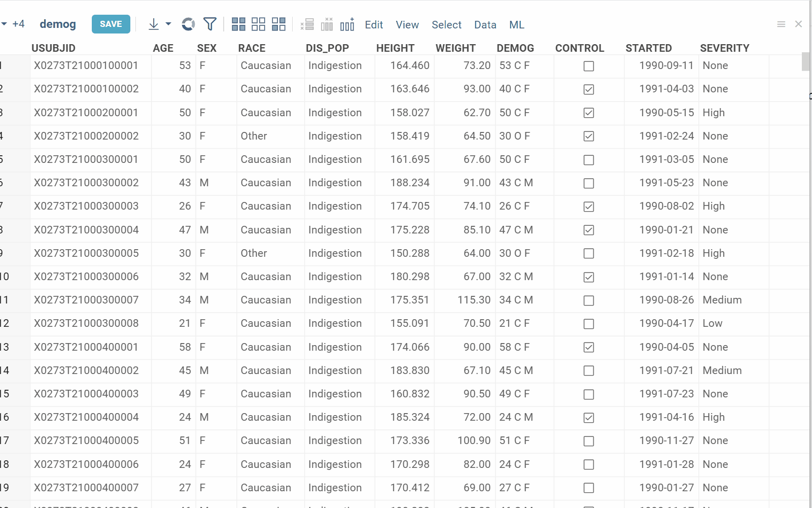This screenshot has width=812, height=508.
Task: Click the AGE column header
Action: (163, 48)
